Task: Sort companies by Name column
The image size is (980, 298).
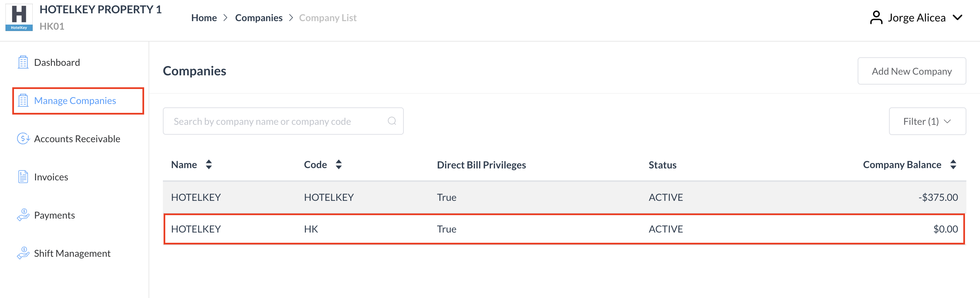Action: click(x=209, y=164)
